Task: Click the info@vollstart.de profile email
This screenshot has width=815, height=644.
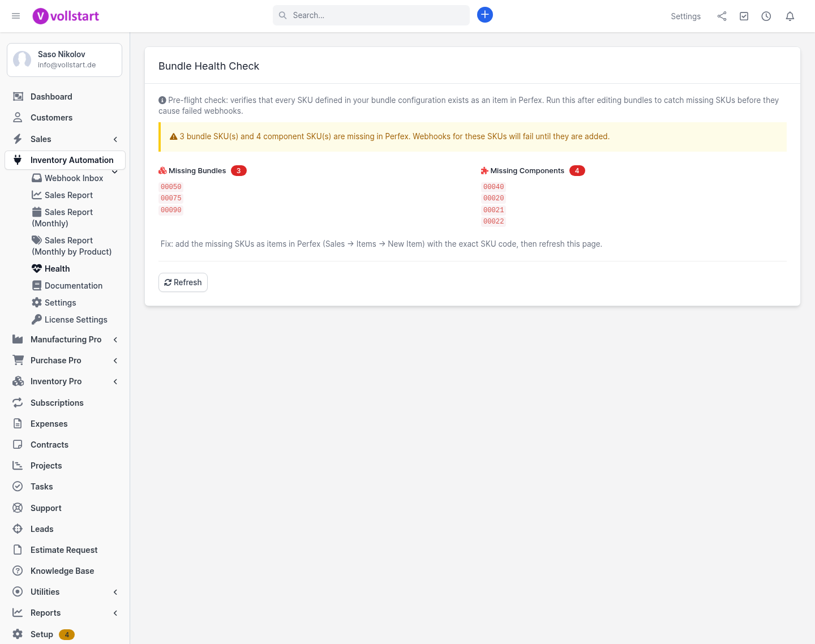Action: [x=67, y=65]
